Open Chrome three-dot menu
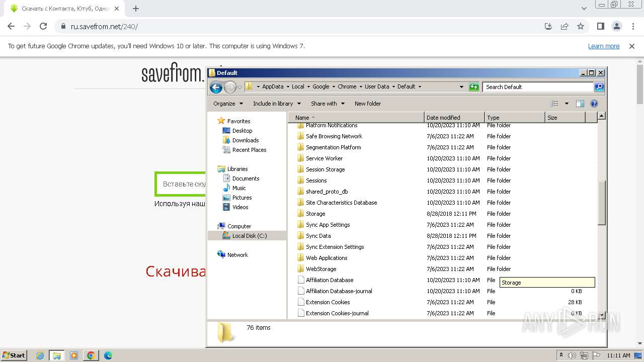644x362 pixels. [633, 26]
